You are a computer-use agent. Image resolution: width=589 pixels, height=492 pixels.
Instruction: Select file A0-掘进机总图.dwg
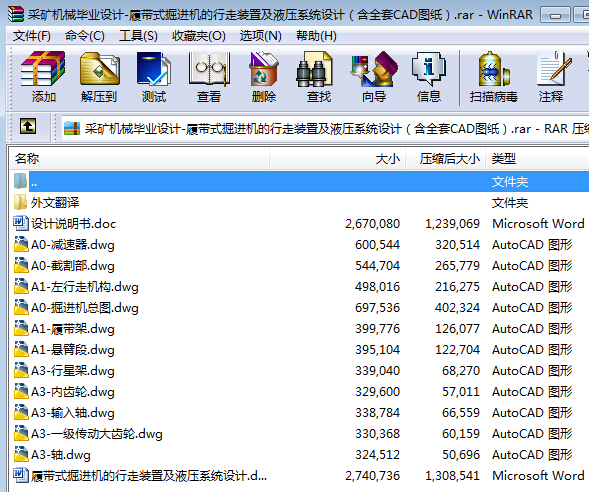[x=85, y=308]
